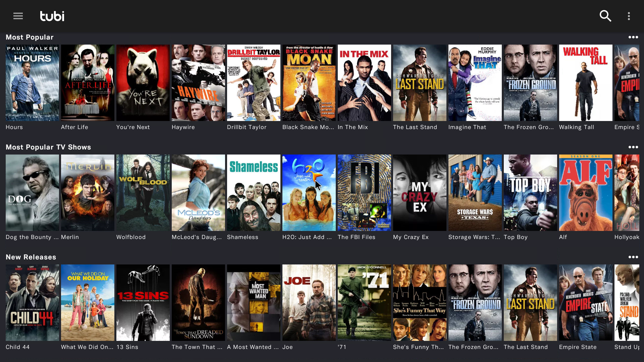The height and width of the screenshot is (362, 644).
Task: Click the Most Popular section heading
Action: pyautogui.click(x=30, y=37)
